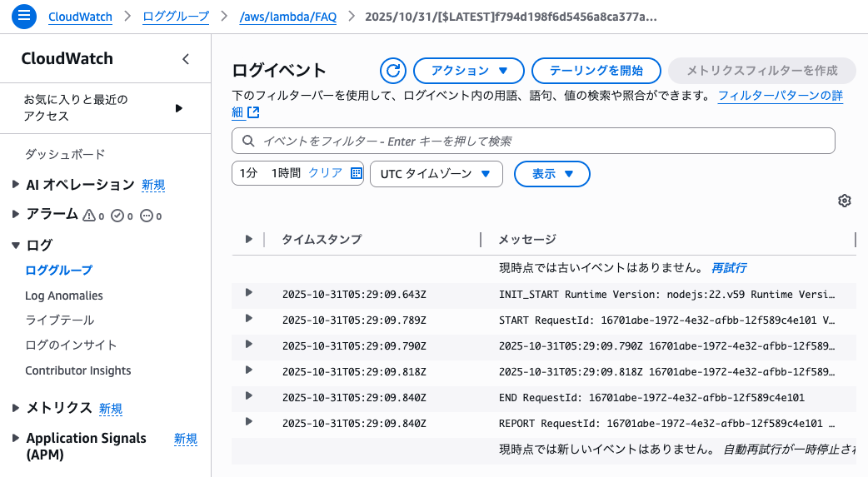Open Contributor Insights in the sidebar
This screenshot has width=868, height=477.
point(78,370)
